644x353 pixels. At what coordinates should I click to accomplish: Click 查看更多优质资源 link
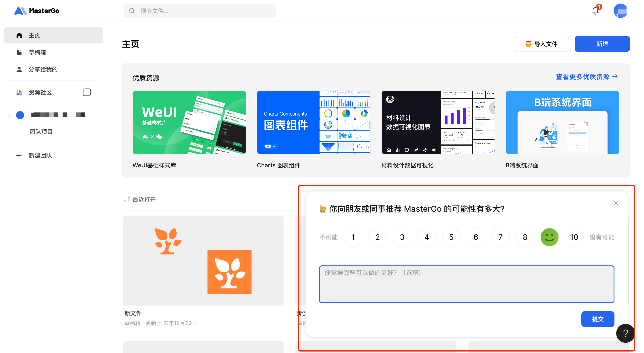586,77
